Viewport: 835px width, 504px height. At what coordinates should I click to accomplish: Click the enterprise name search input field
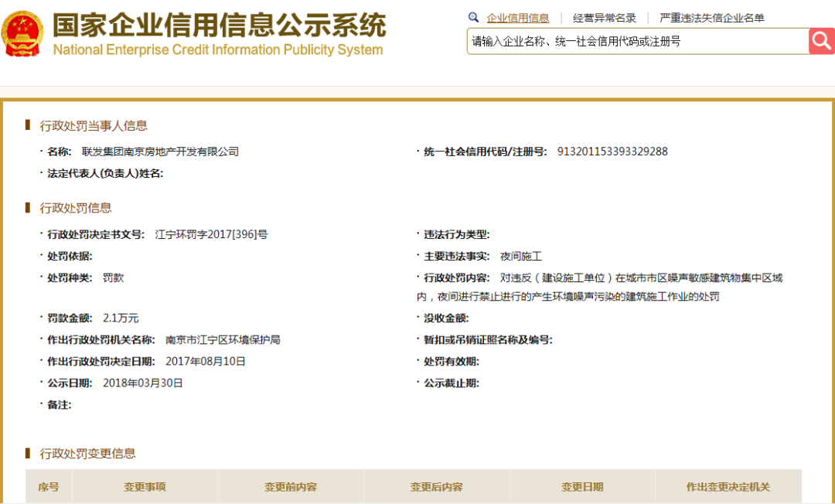pyautogui.click(x=638, y=41)
